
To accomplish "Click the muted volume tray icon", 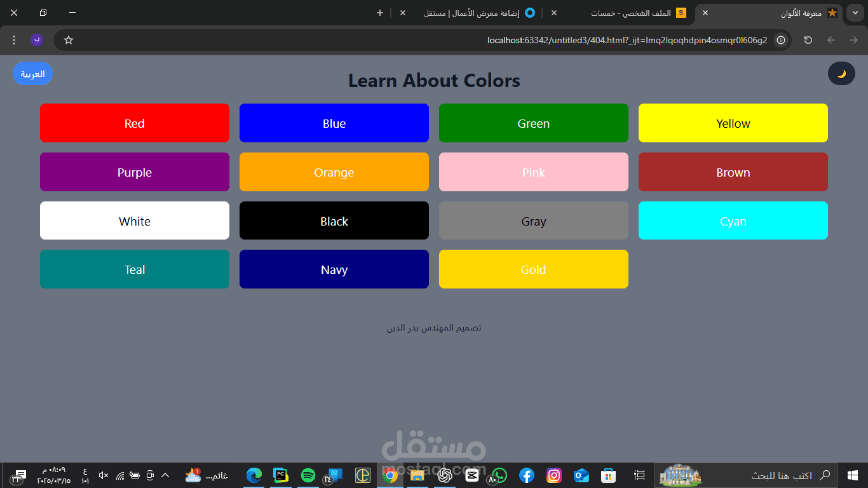I will click(104, 475).
